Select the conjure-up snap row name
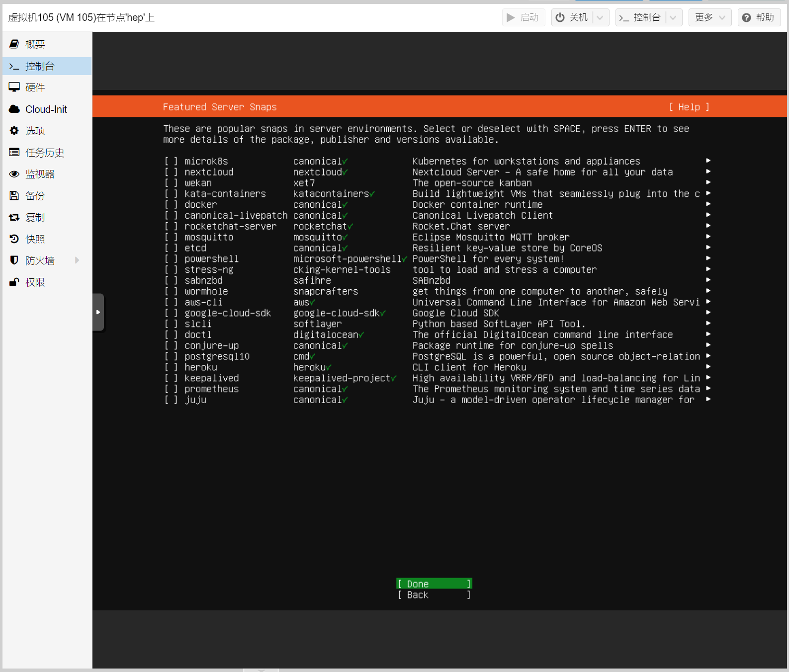 pos(212,345)
